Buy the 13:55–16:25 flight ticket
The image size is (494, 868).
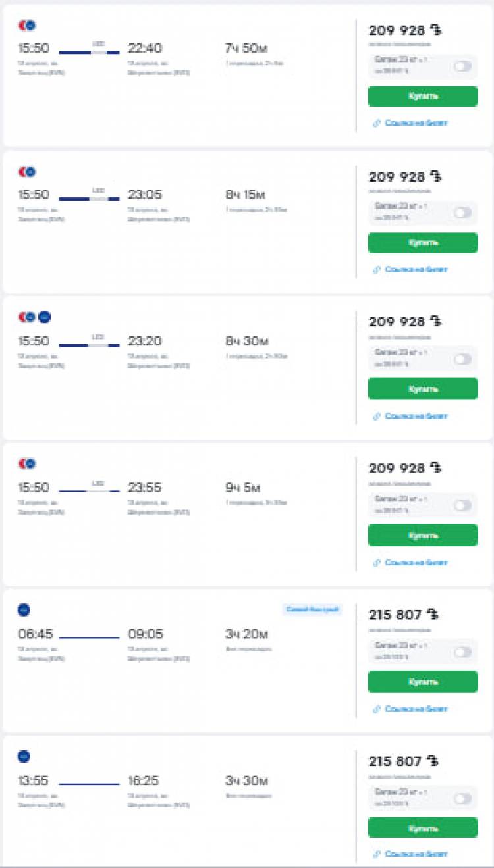tap(423, 828)
